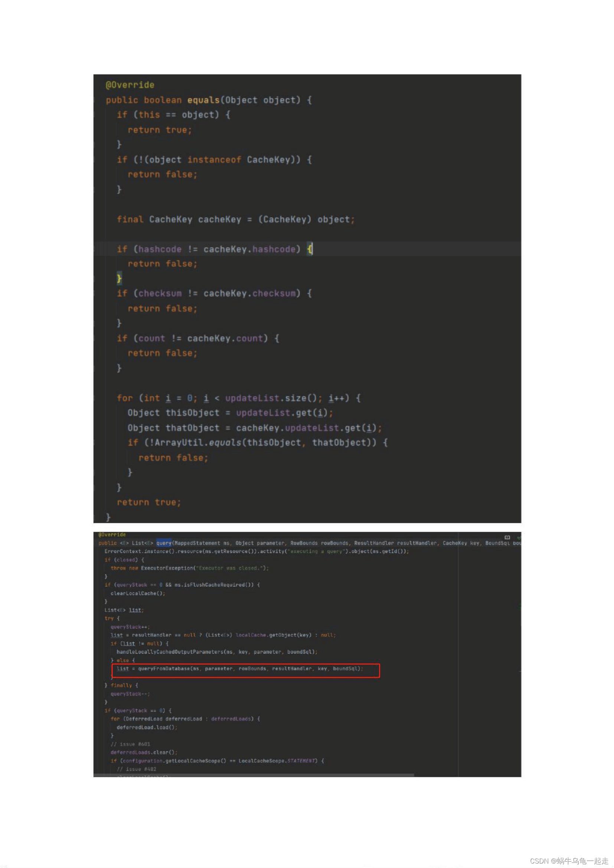
Task: Click the 'for (int i = 0;' loop line
Action: (239, 398)
